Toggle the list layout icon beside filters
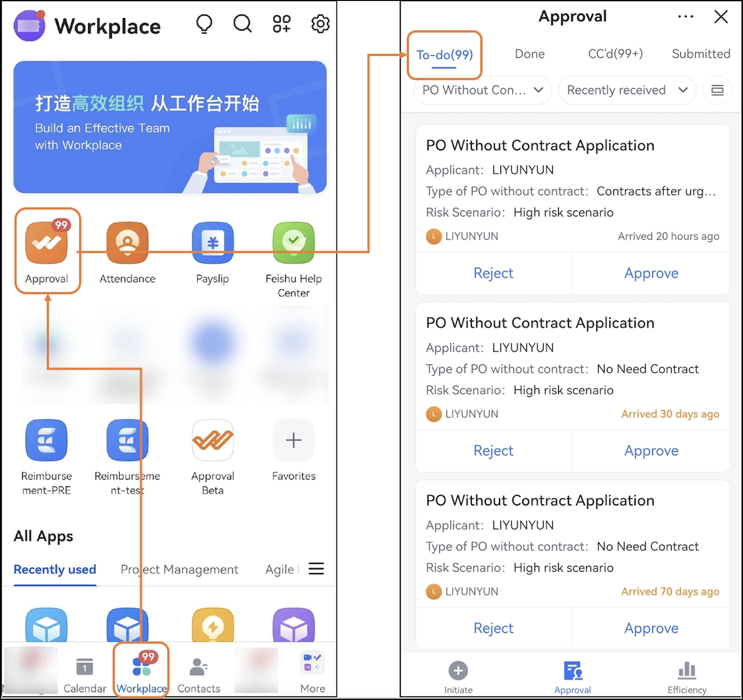The height and width of the screenshot is (700, 743). pyautogui.click(x=717, y=90)
